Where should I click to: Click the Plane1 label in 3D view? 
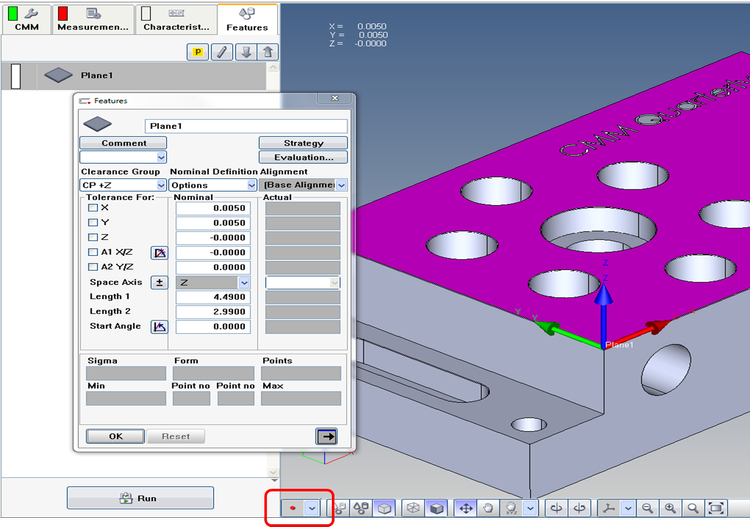[619, 345]
